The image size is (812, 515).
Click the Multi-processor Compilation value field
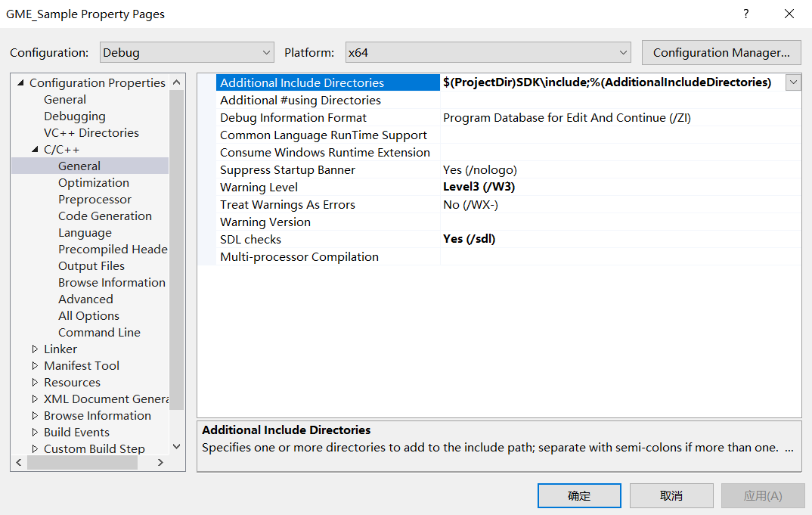[620, 257]
